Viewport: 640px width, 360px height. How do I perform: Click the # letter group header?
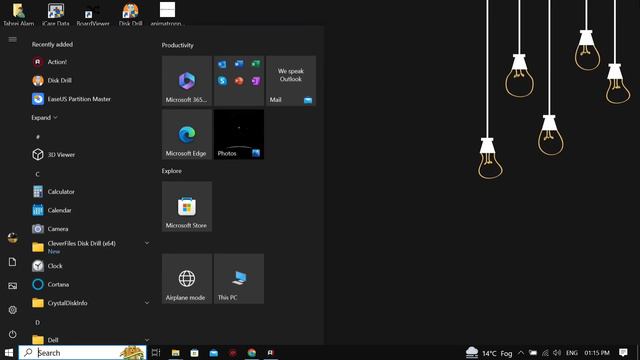pos(38,136)
